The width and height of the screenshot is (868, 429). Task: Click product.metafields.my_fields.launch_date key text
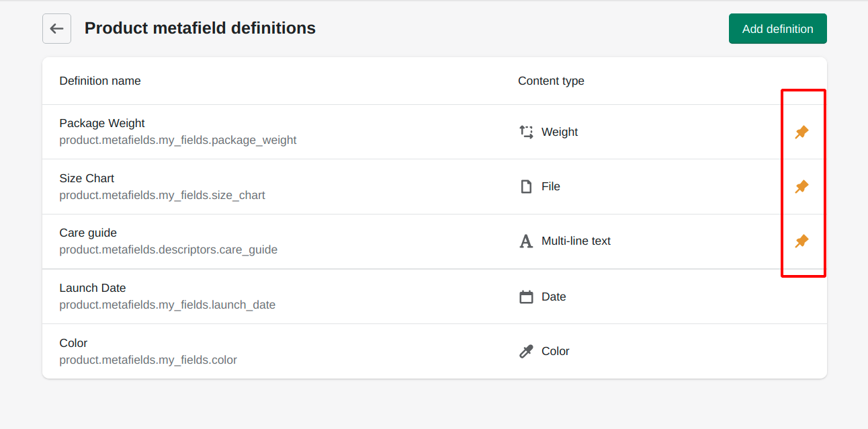pos(167,305)
